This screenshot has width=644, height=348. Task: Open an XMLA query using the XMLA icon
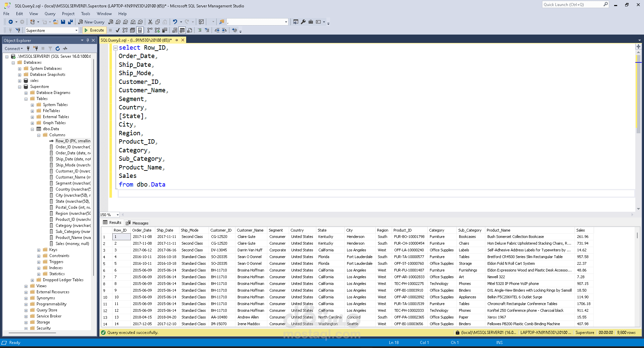pyautogui.click(x=133, y=22)
